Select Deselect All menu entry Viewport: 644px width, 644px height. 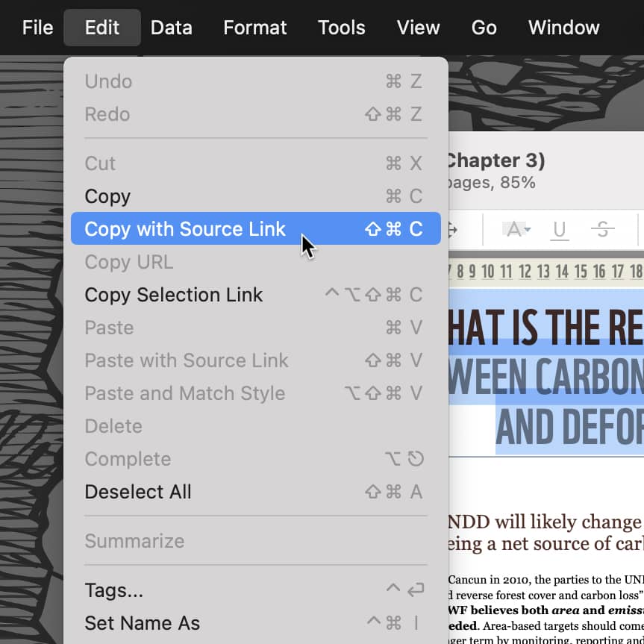255,492
